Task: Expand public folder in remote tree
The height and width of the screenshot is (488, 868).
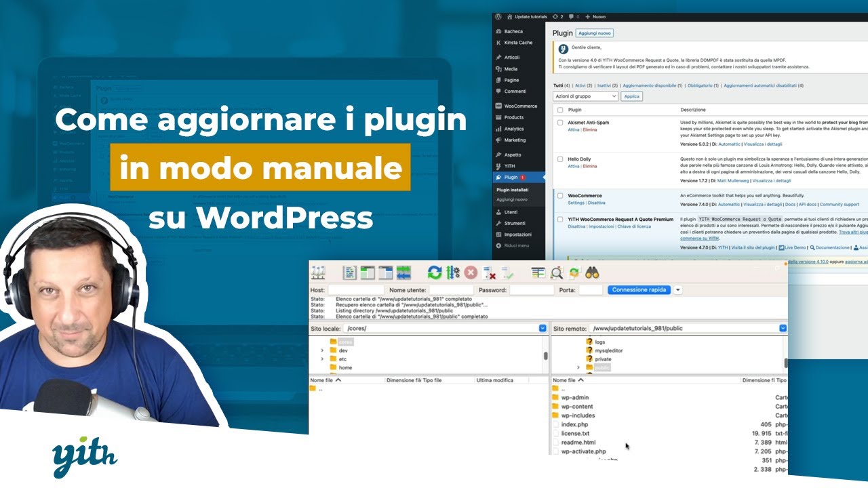Action: pos(578,367)
